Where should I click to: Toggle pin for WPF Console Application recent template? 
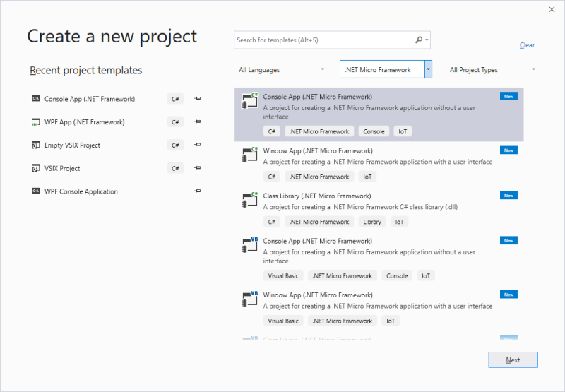pyautogui.click(x=198, y=191)
